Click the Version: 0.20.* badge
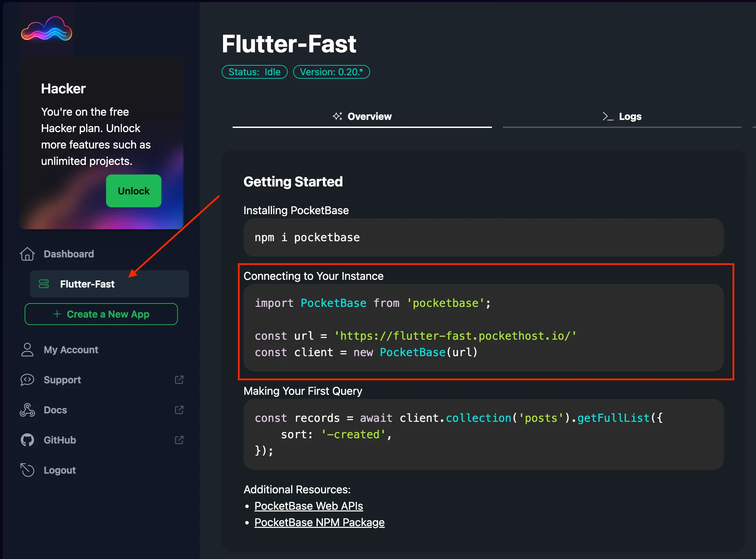The height and width of the screenshot is (559, 756). [331, 72]
